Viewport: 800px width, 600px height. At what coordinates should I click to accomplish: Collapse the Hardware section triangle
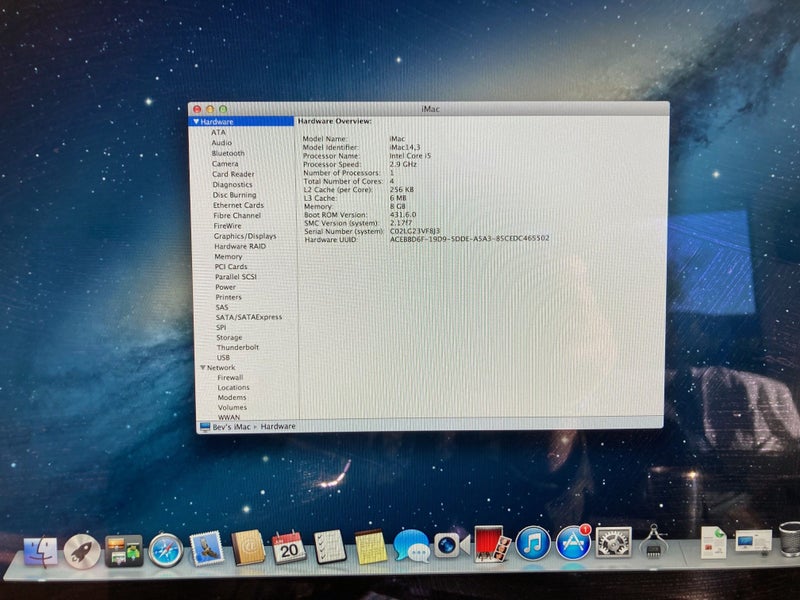[196, 121]
